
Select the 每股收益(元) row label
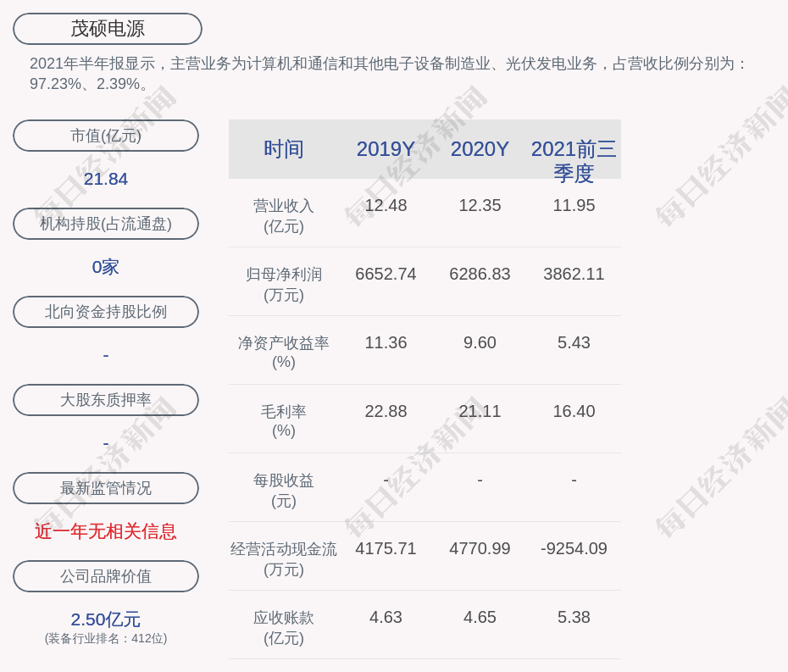pyautogui.click(x=284, y=491)
